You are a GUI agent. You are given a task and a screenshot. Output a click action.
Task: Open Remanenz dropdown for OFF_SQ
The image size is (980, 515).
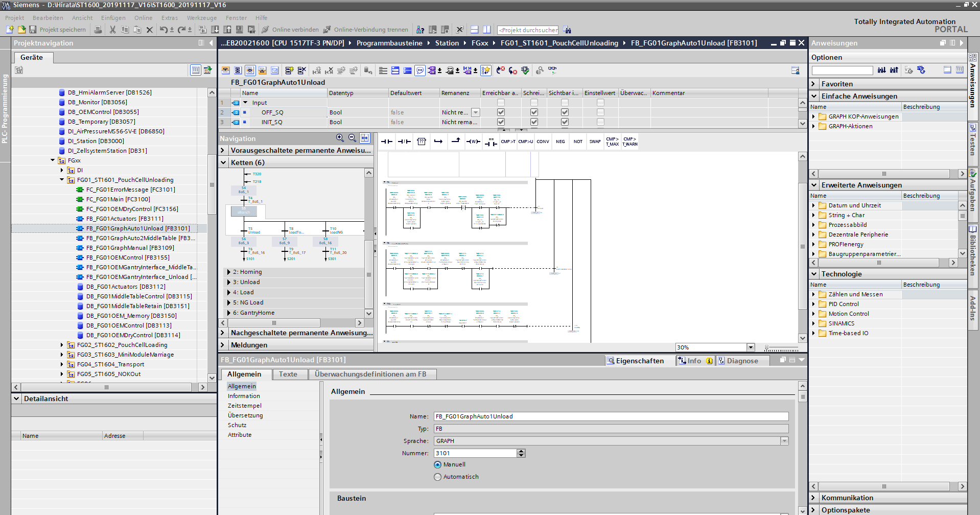(476, 112)
